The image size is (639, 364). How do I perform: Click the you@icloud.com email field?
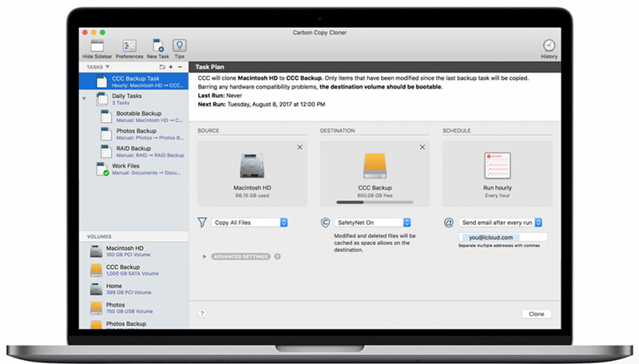click(503, 237)
